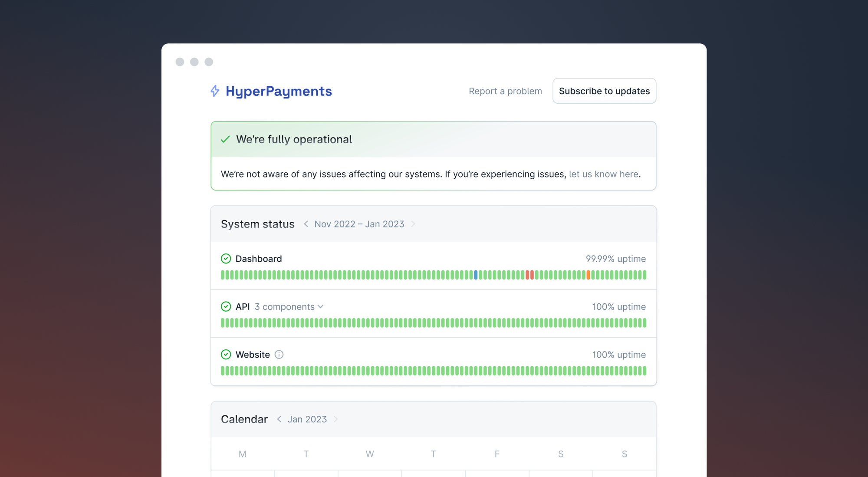Click Subscribe to updates button
The width and height of the screenshot is (868, 477).
point(604,91)
